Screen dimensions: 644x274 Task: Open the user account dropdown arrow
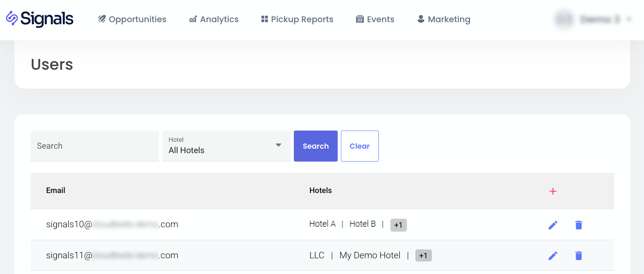coord(629,19)
